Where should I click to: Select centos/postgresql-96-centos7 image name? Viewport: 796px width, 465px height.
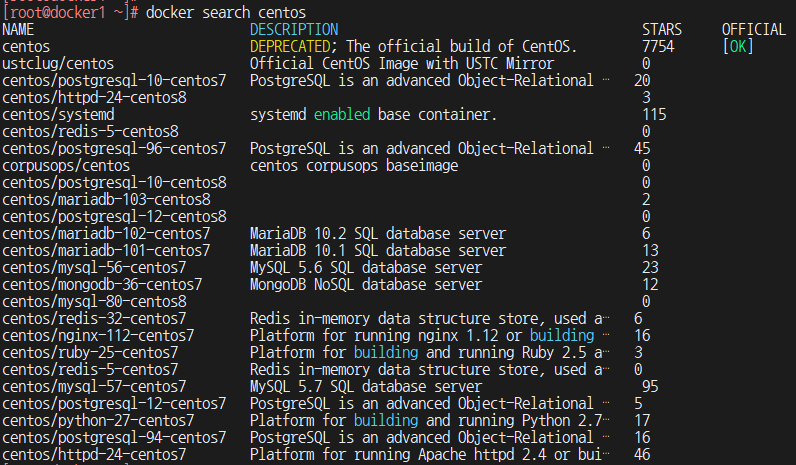tap(114, 149)
